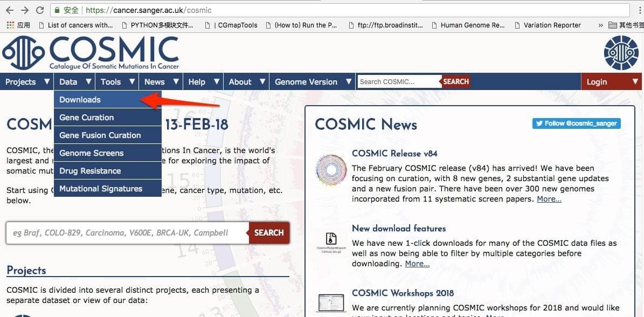The width and height of the screenshot is (644, 317).
Task: Click the navbar SEARCH button
Action: pyautogui.click(x=456, y=81)
